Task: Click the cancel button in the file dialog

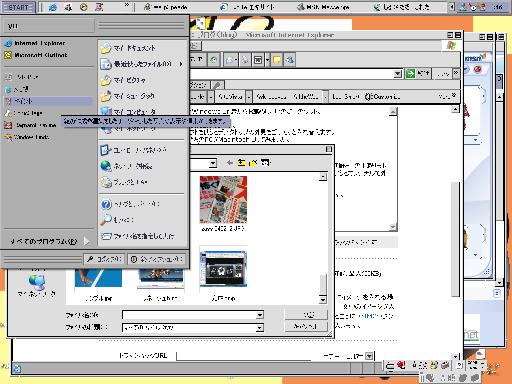Action: (x=306, y=326)
